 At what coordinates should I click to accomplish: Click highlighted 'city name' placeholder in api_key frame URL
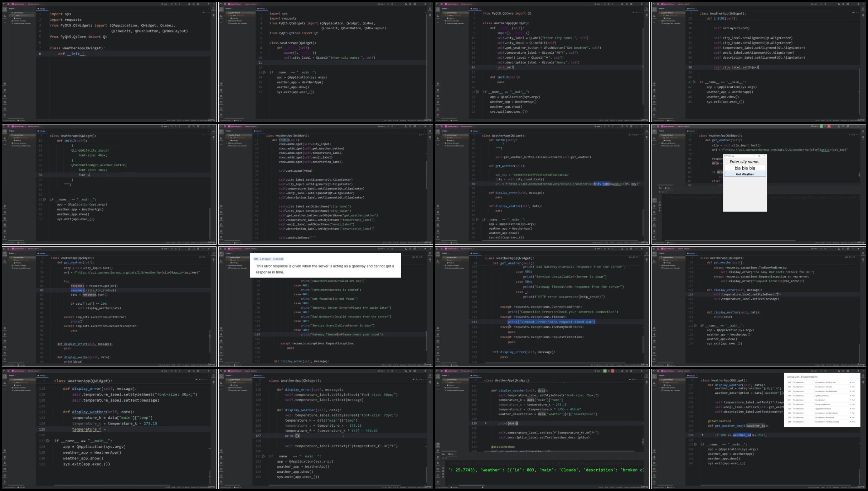click(602, 184)
